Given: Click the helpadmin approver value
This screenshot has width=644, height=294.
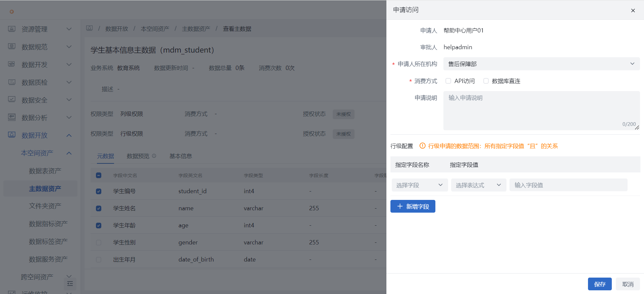Looking at the screenshot, I should (458, 47).
